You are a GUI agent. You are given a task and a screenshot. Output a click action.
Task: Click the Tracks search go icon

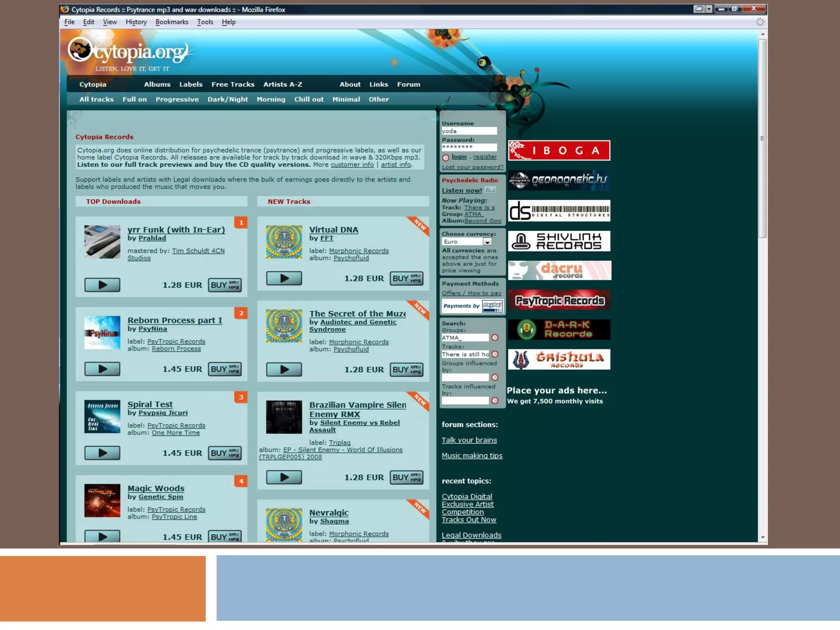[x=495, y=354]
